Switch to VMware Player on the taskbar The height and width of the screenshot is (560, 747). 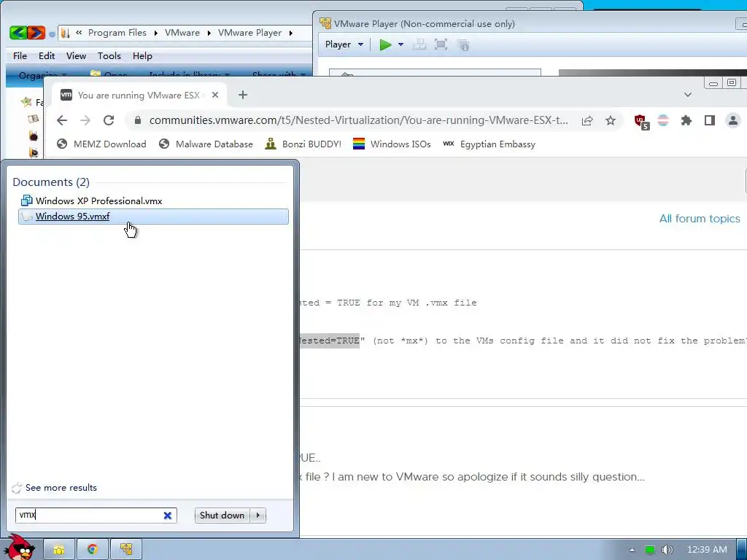(x=126, y=550)
